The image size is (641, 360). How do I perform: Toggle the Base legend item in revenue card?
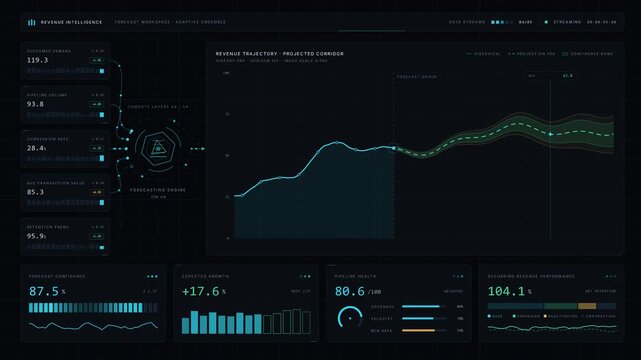[495, 316]
